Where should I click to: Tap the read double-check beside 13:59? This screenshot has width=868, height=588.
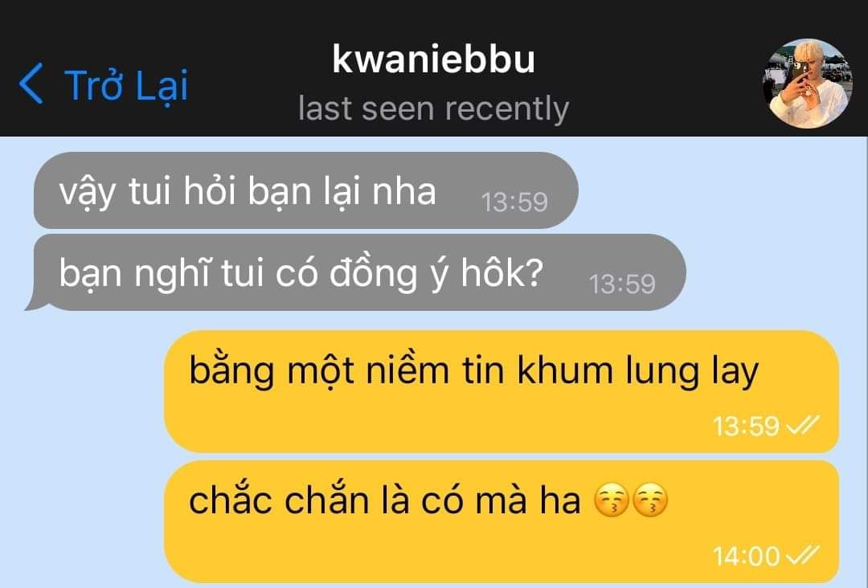point(803,426)
